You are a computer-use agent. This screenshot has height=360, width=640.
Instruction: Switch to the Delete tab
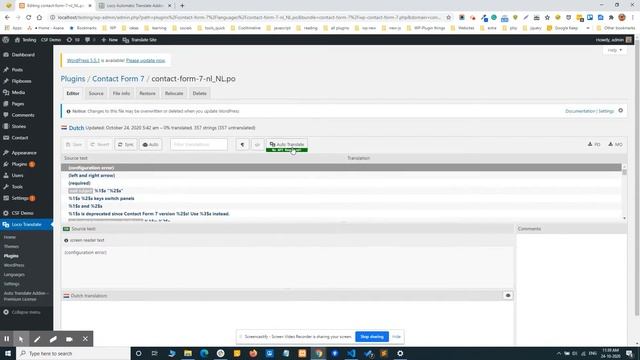coord(200,93)
